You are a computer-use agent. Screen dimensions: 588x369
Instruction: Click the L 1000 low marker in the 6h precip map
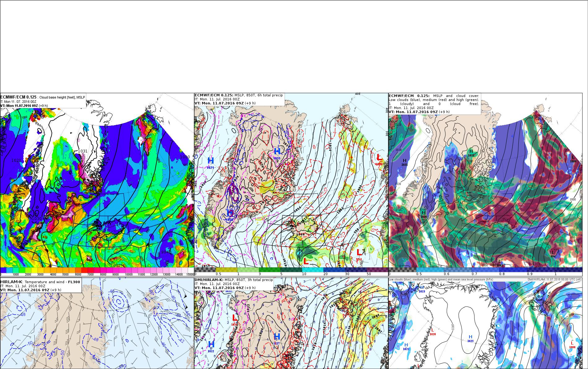(379, 159)
